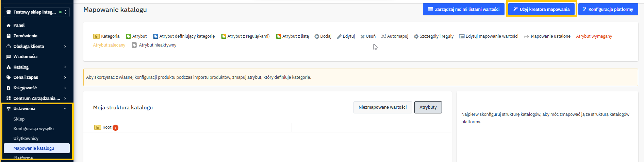
Task: Expand the Centrum Zarządzania submenu arrow
Action: pyautogui.click(x=65, y=98)
